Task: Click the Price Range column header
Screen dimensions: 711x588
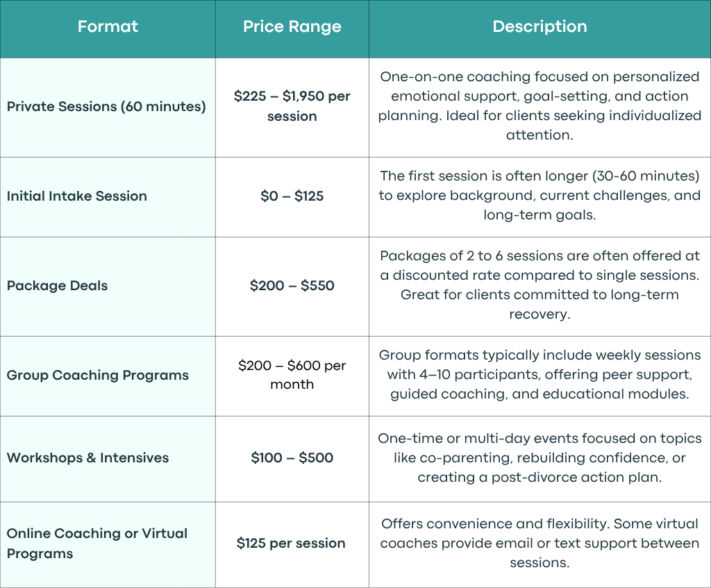Action: [292, 26]
